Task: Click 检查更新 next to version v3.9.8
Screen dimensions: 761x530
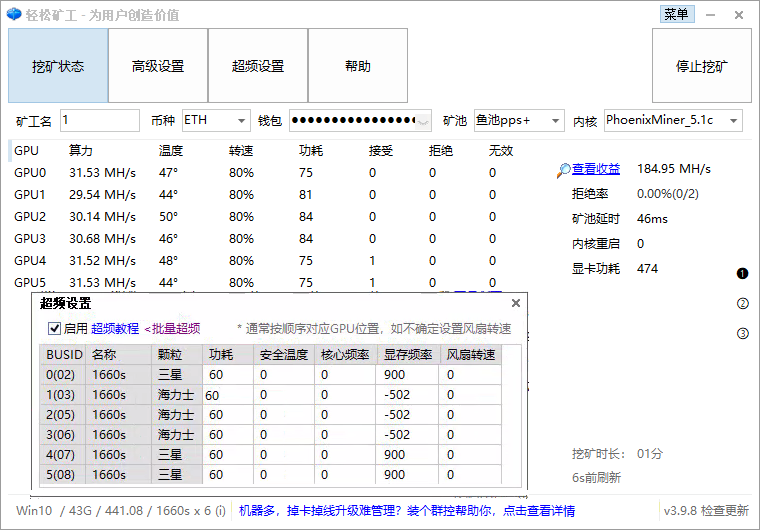Action: tap(725, 511)
